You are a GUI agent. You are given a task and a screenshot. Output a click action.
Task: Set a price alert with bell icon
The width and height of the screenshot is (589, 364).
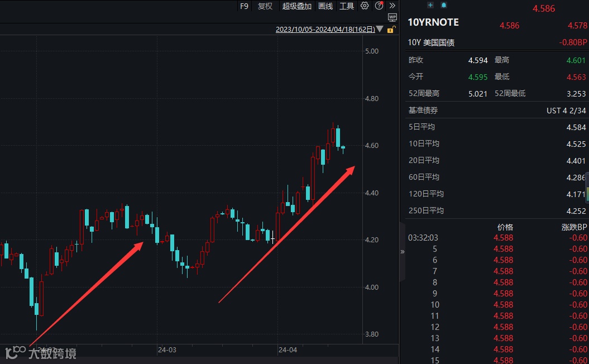pos(444,5)
